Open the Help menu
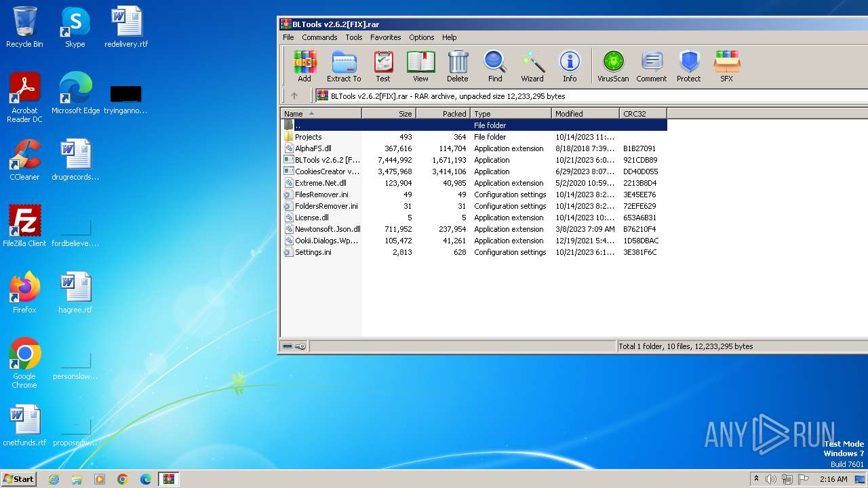868x488 pixels. tap(449, 37)
